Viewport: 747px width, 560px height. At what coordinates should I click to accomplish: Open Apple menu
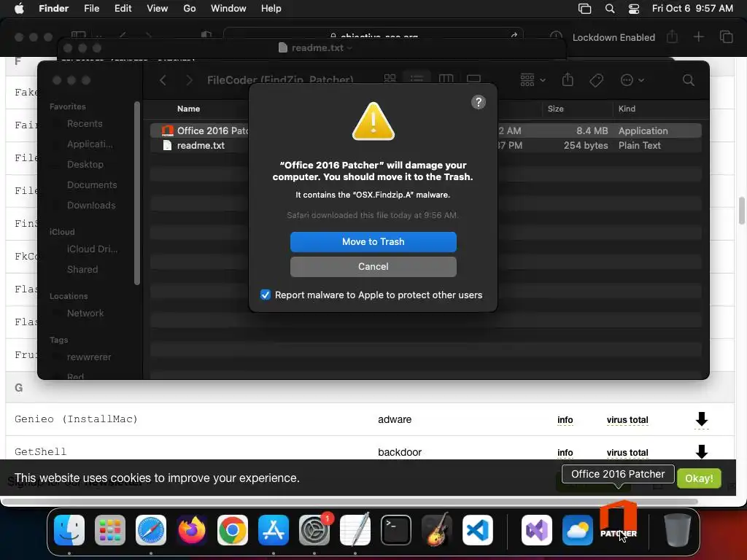tap(19, 9)
